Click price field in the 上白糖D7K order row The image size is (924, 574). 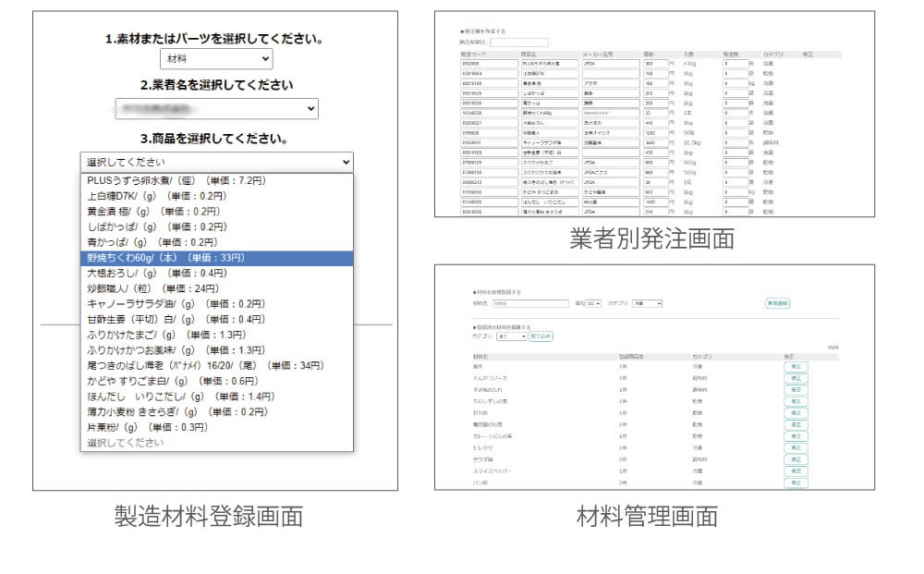click(655, 74)
